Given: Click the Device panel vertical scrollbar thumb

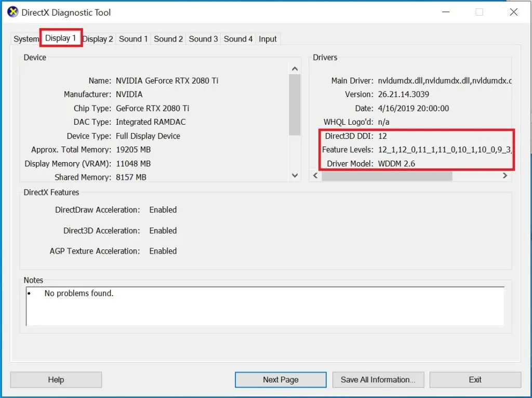Looking at the screenshot, I should pos(295,104).
